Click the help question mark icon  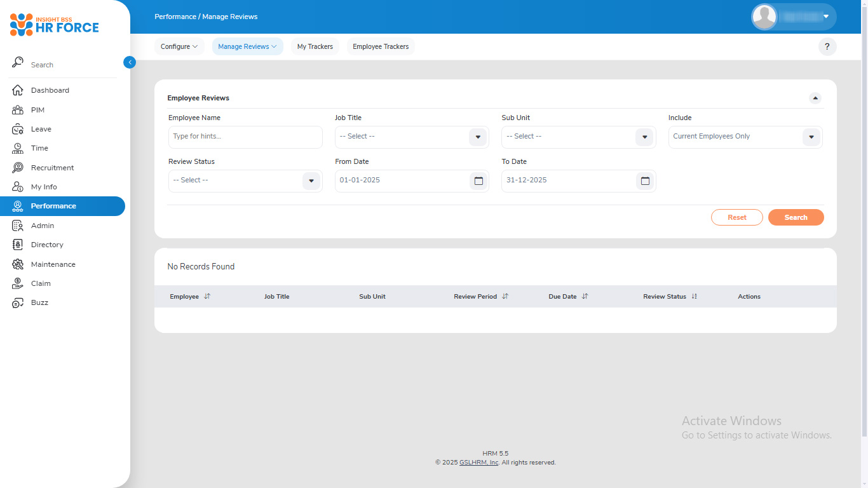[x=827, y=46]
